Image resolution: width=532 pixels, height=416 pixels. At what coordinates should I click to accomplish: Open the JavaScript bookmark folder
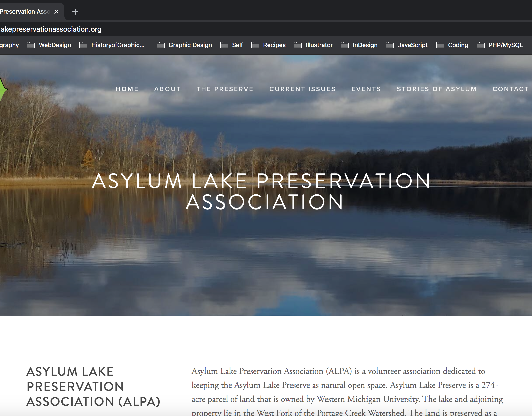click(x=407, y=45)
